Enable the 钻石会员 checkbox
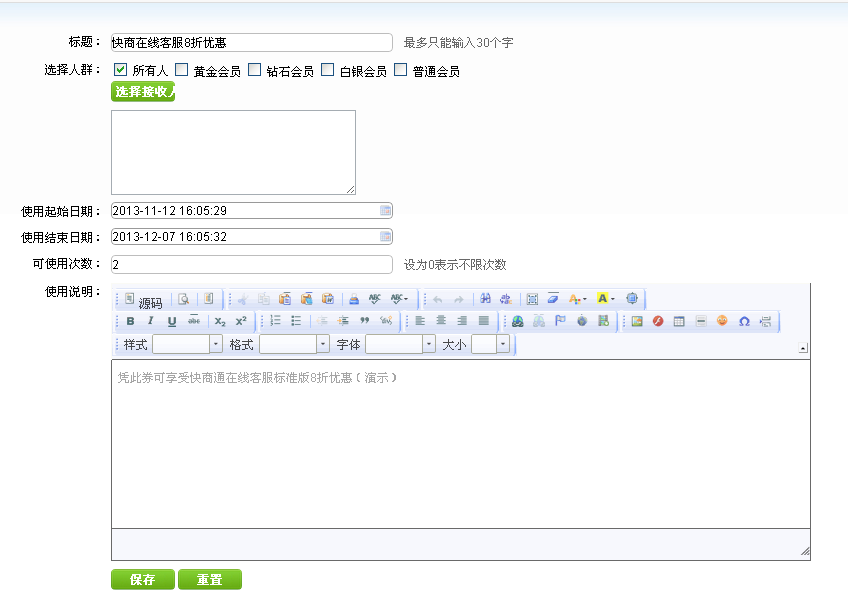The image size is (848, 604). (255, 70)
